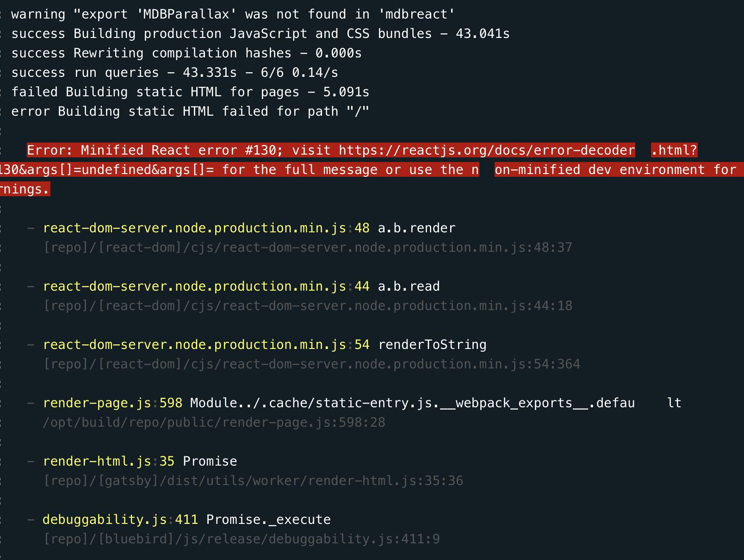This screenshot has height=560, width=744.
Task: Click the MDBParallax warning line
Action: (x=233, y=14)
